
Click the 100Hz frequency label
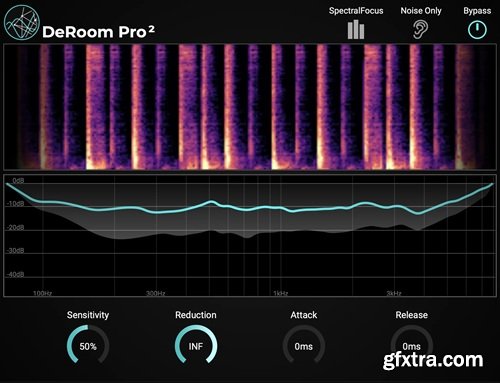pyautogui.click(x=42, y=293)
